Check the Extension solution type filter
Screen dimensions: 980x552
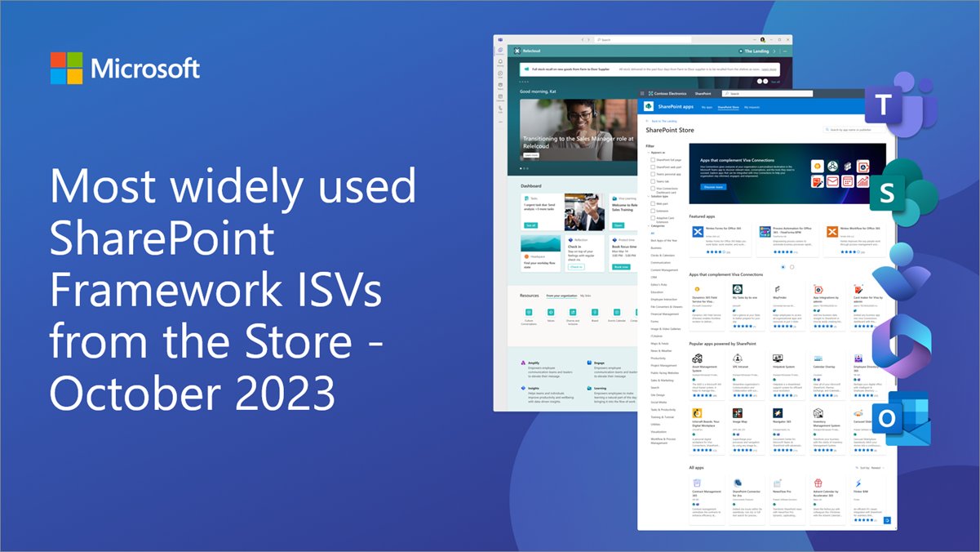652,211
